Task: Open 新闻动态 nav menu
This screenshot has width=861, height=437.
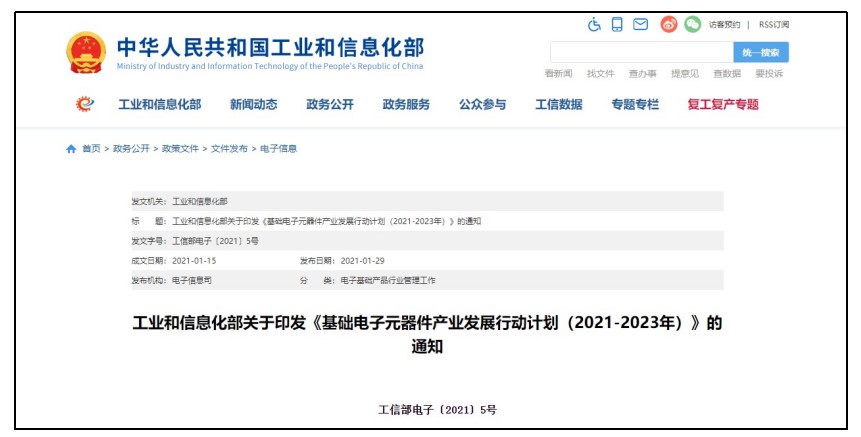Action: click(x=254, y=104)
